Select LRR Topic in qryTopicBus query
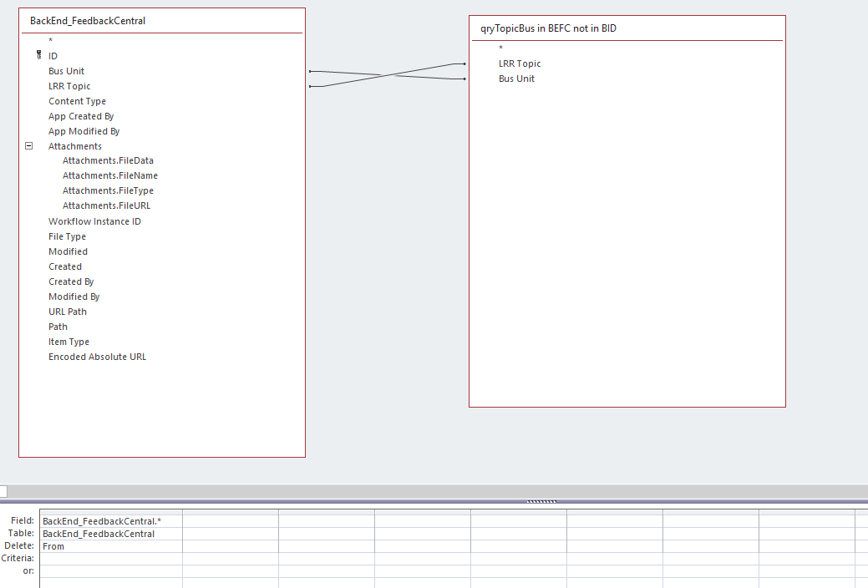This screenshot has height=588, width=868. tap(520, 63)
